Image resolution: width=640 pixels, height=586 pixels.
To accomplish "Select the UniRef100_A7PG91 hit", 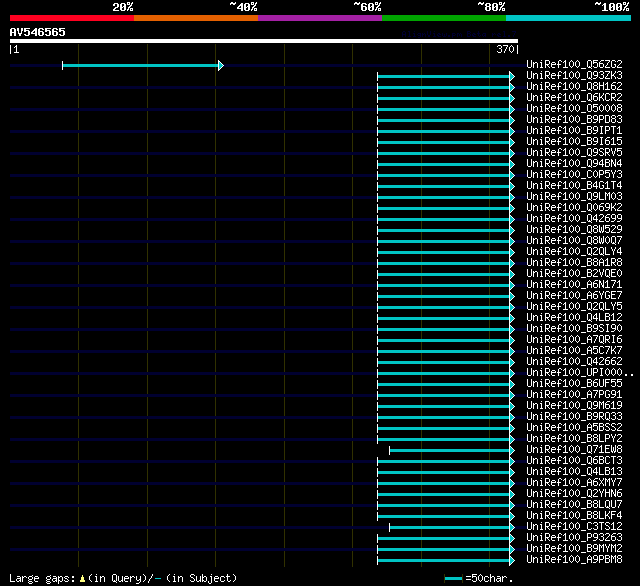I will [574, 395].
